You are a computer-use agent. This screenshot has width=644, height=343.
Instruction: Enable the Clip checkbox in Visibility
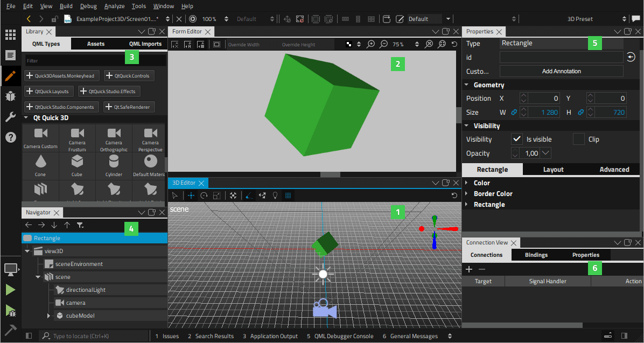tap(578, 139)
